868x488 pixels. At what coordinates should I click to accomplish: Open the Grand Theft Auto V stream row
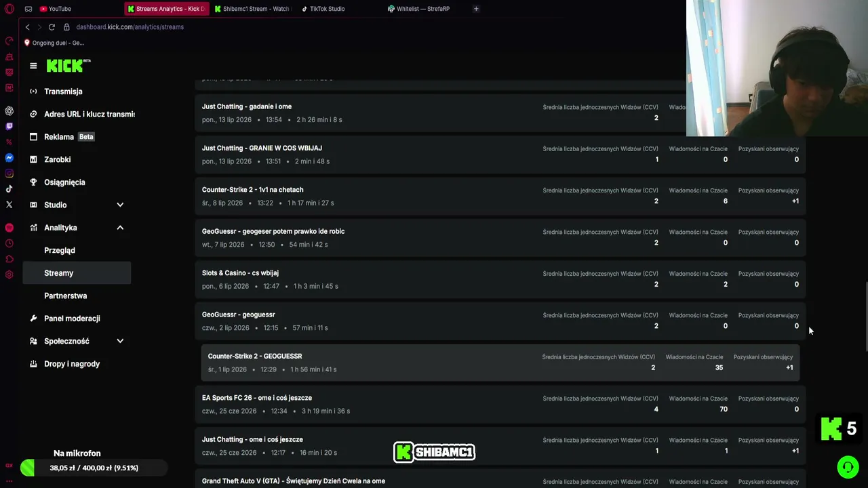(x=500, y=479)
